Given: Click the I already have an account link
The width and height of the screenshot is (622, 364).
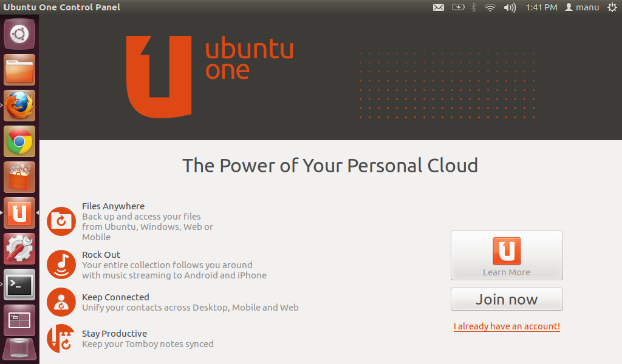Looking at the screenshot, I should point(507,326).
